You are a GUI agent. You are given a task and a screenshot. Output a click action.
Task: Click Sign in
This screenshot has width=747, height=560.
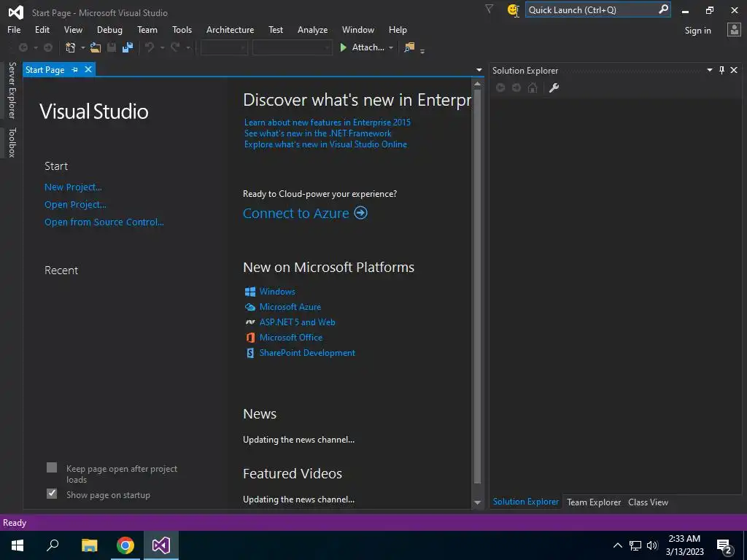(697, 31)
